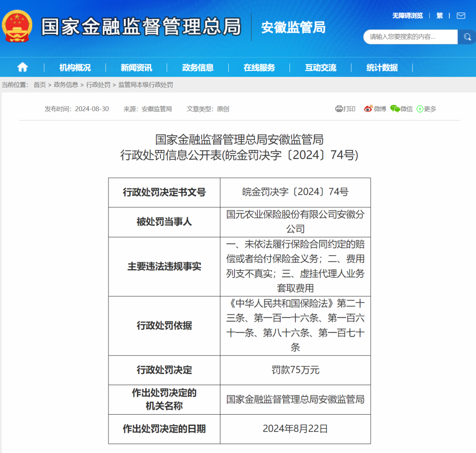Open the 统计数据 menu

(382, 67)
